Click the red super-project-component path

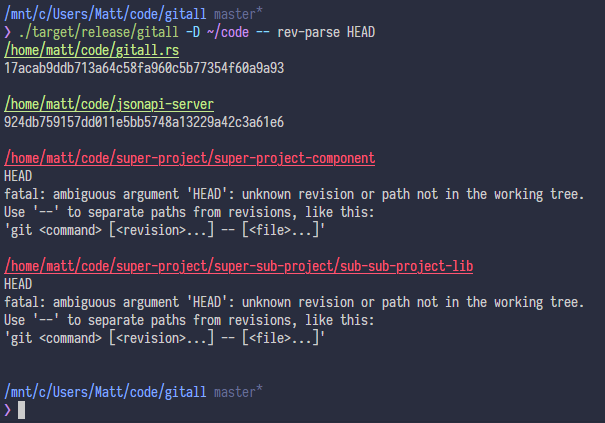[x=190, y=158]
